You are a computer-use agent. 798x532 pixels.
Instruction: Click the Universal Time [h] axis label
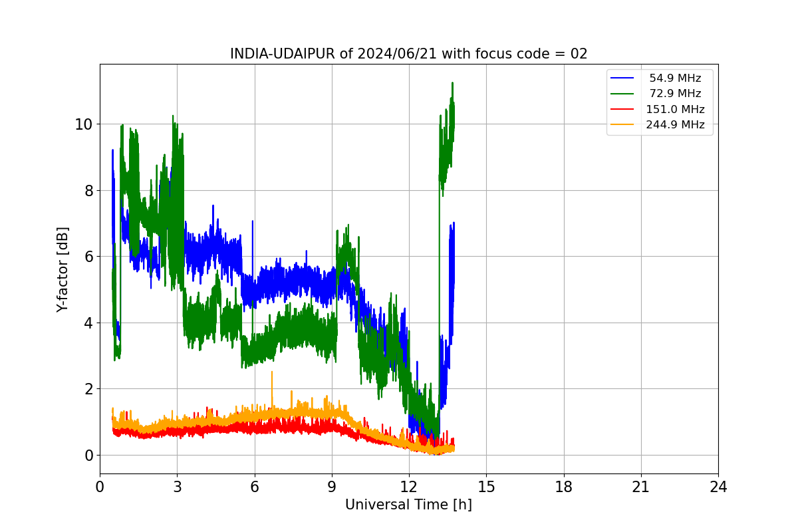point(408,505)
